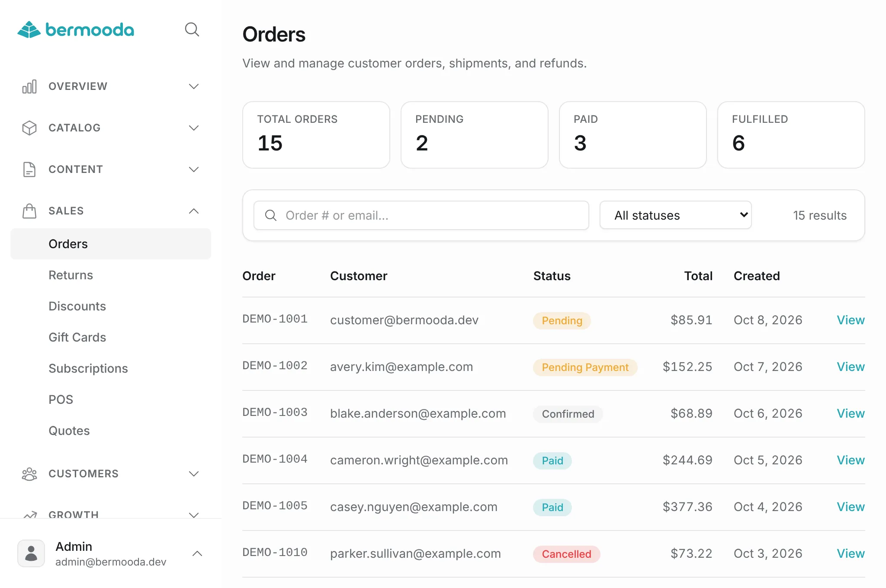Click the Admin avatar icon
This screenshot has height=588, width=886.
pyautogui.click(x=31, y=553)
